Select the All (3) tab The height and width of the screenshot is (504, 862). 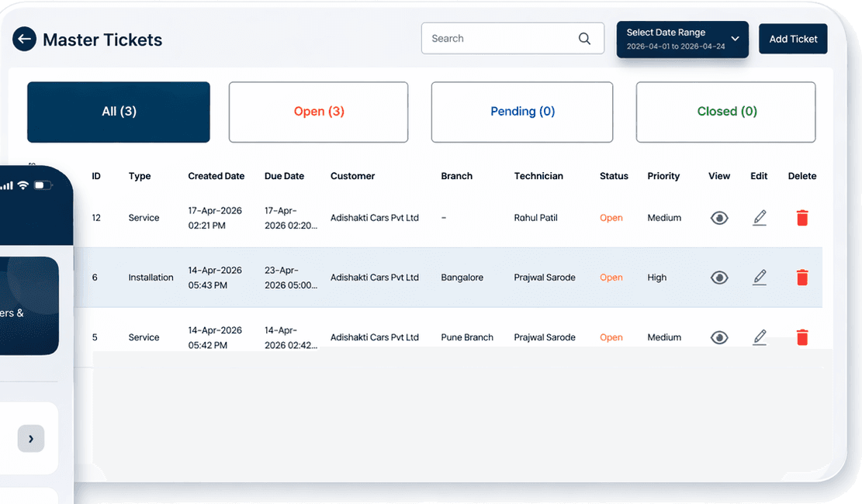(119, 112)
